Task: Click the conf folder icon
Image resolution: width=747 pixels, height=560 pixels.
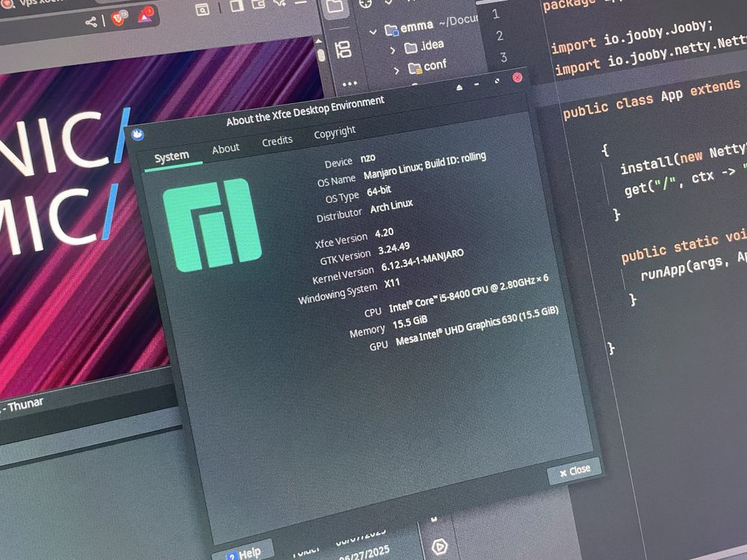Action: 415,69
